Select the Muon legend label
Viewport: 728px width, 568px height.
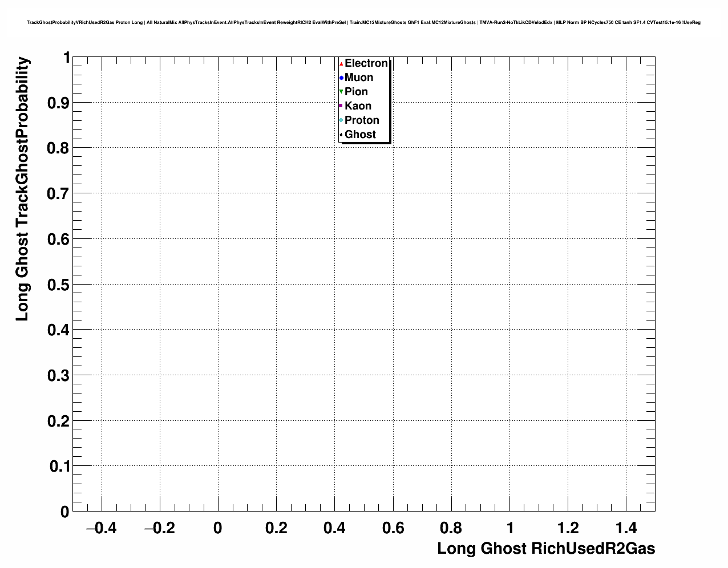click(359, 78)
